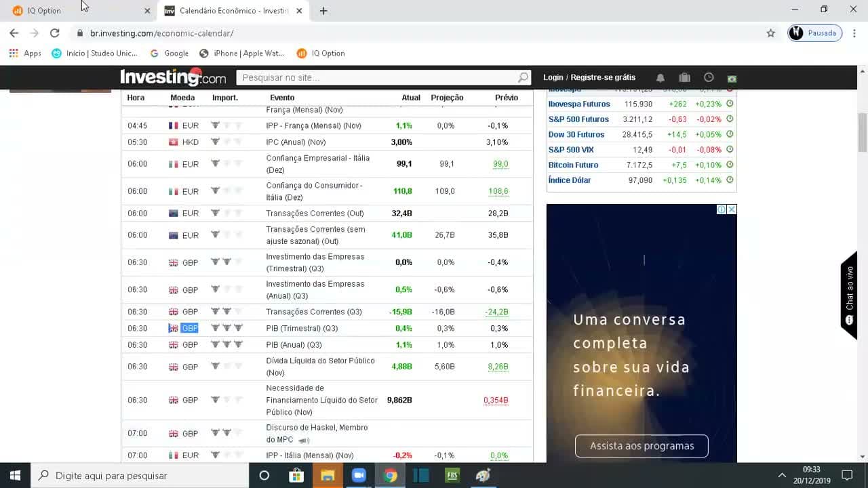Open the Windows notification center
This screenshot has width=868, height=488.
[x=847, y=475]
